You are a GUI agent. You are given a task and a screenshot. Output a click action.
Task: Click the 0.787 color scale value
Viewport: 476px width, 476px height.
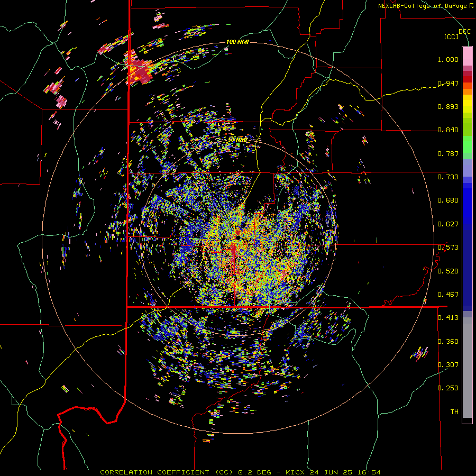click(448, 153)
